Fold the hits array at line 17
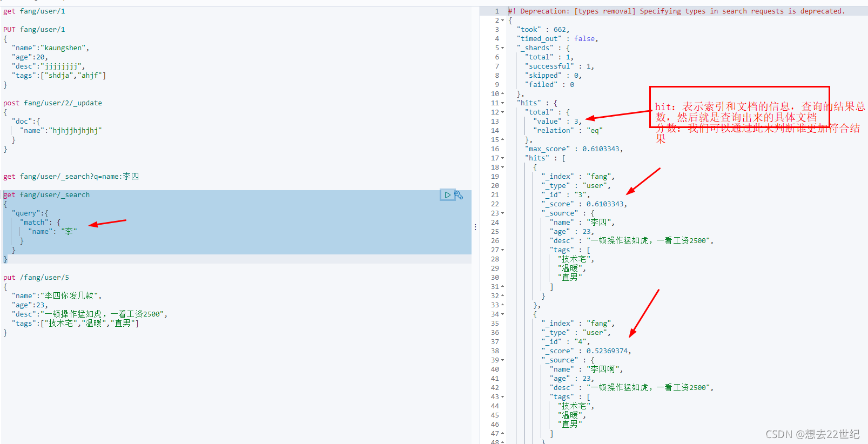 [x=503, y=158]
